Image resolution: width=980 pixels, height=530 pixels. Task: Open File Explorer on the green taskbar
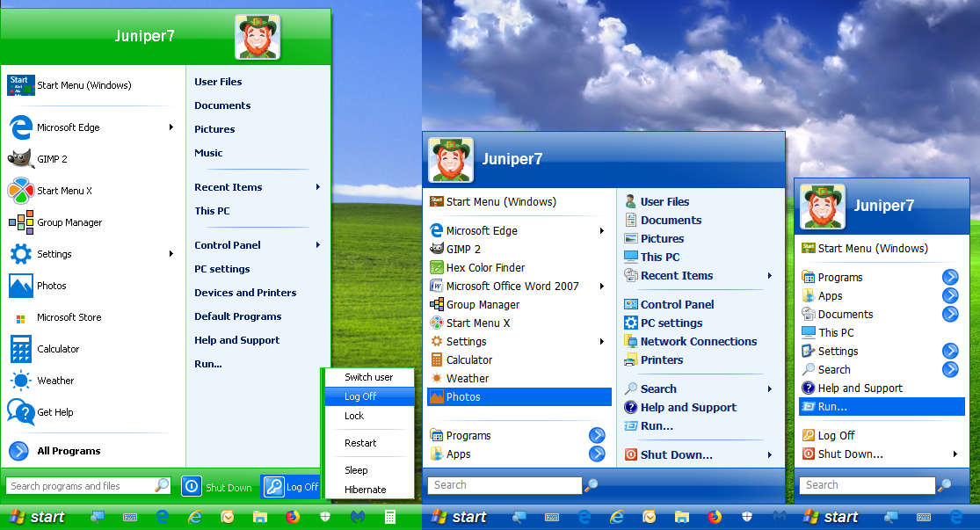point(260,517)
